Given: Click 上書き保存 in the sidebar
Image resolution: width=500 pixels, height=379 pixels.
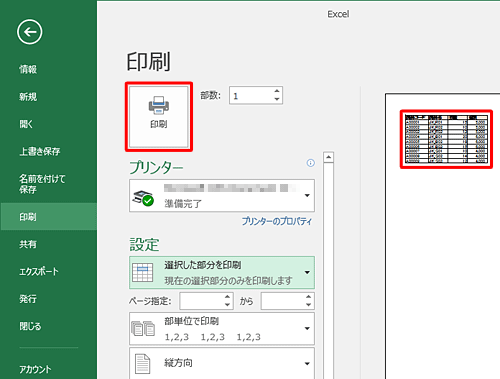Looking at the screenshot, I should pos(40,151).
